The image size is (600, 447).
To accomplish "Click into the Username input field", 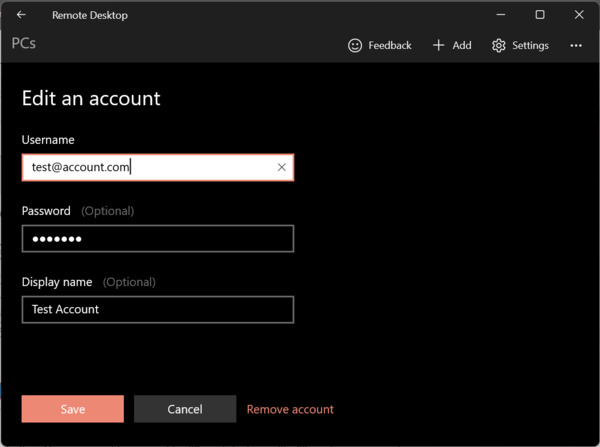I will coord(158,167).
